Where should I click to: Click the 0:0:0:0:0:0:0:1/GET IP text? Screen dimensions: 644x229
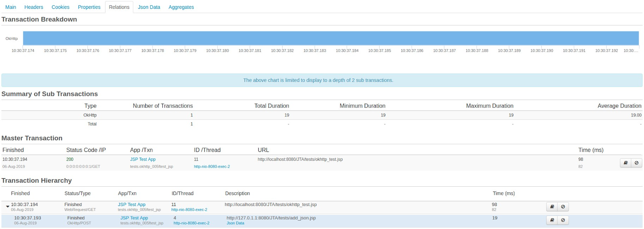(83, 167)
